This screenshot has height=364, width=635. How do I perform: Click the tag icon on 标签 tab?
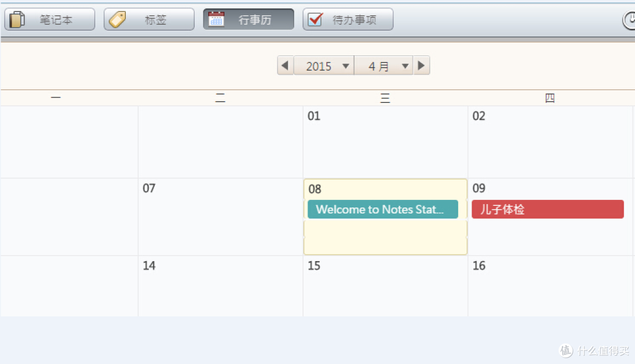(118, 19)
